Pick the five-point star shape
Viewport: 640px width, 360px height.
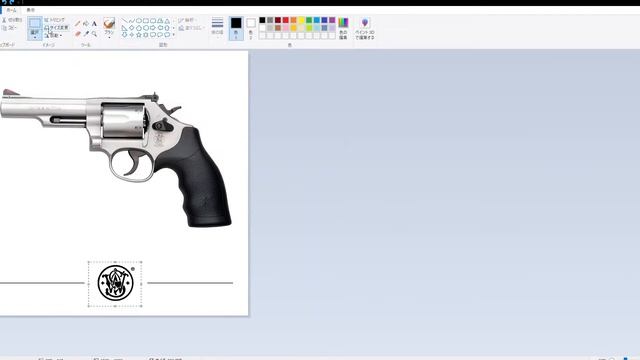point(139,35)
